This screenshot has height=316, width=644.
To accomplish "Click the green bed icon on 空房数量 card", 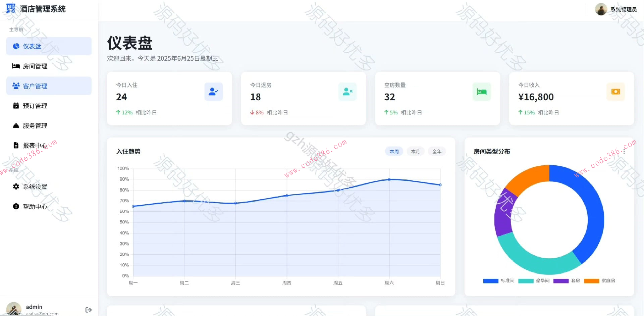I will (x=481, y=92).
